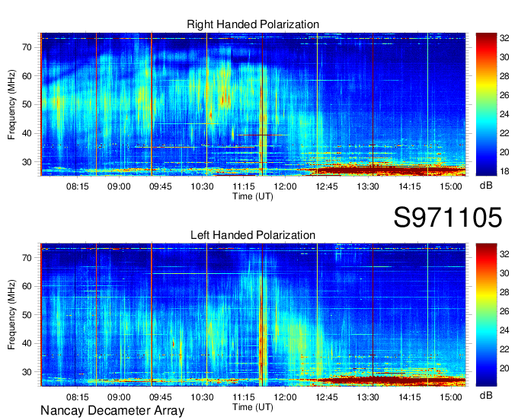Click the Left Handed spectrogram's color scale bar
The height and width of the screenshot is (420, 518).
tap(486, 315)
